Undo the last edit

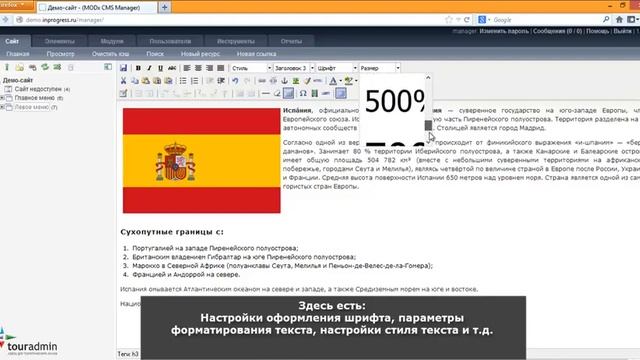click(235, 81)
